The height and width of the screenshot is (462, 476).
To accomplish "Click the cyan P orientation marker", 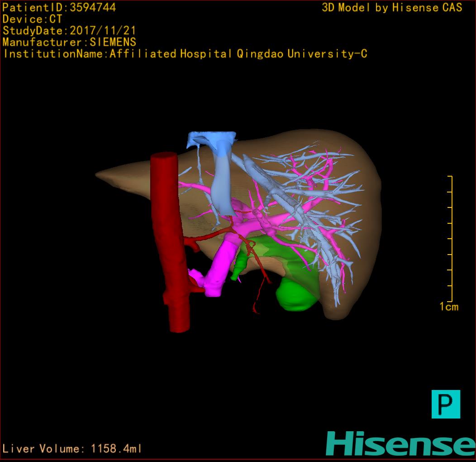I will pyautogui.click(x=446, y=404).
